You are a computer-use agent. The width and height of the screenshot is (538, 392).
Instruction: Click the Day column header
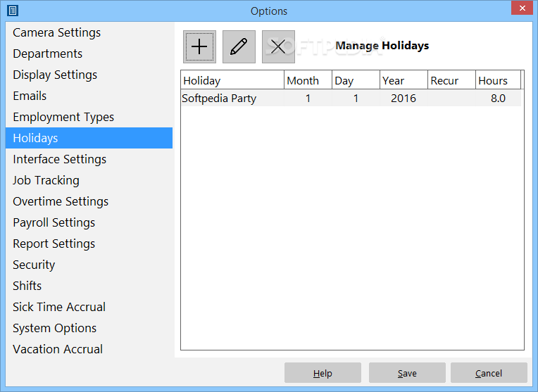[x=356, y=81]
